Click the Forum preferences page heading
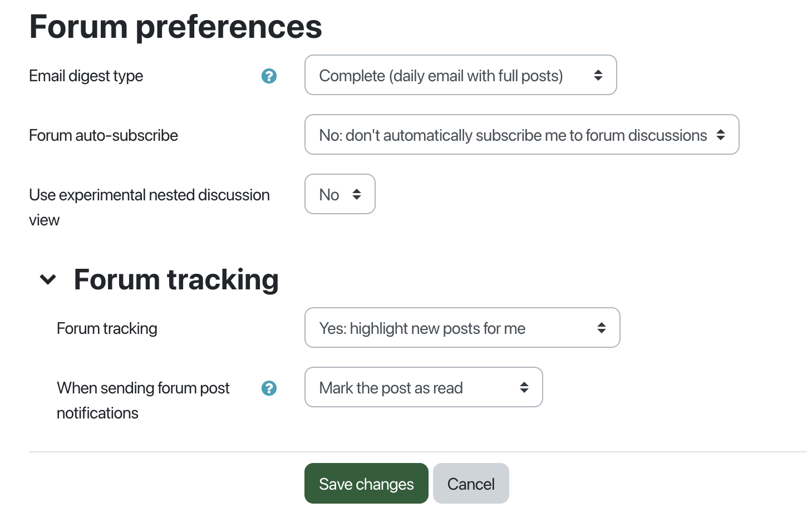The height and width of the screenshot is (532, 807). (175, 26)
